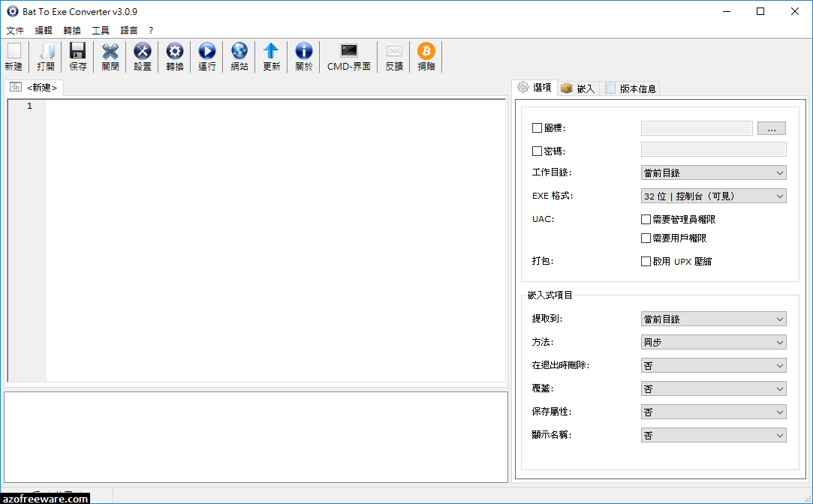
Task: Switch to the 選項 tab
Action: point(535,88)
